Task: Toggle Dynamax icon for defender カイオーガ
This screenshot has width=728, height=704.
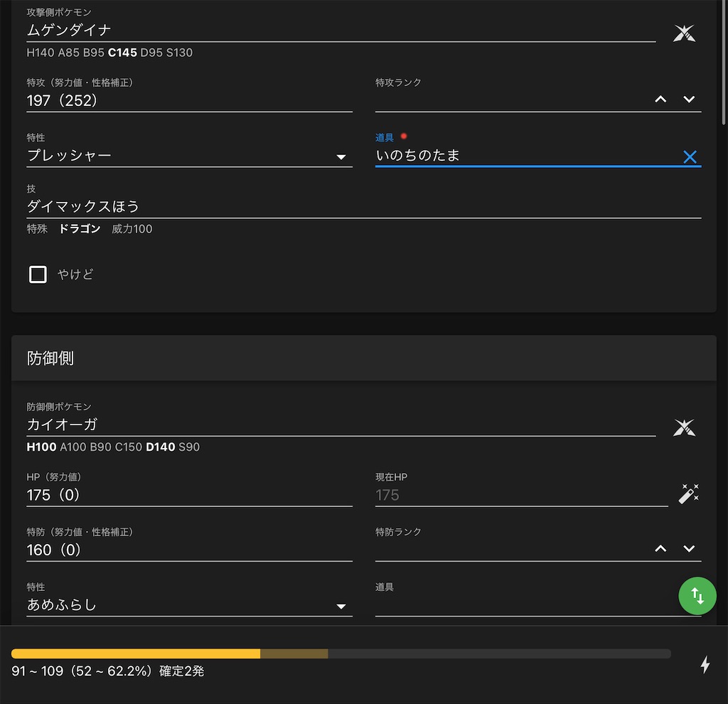Action: pos(684,427)
